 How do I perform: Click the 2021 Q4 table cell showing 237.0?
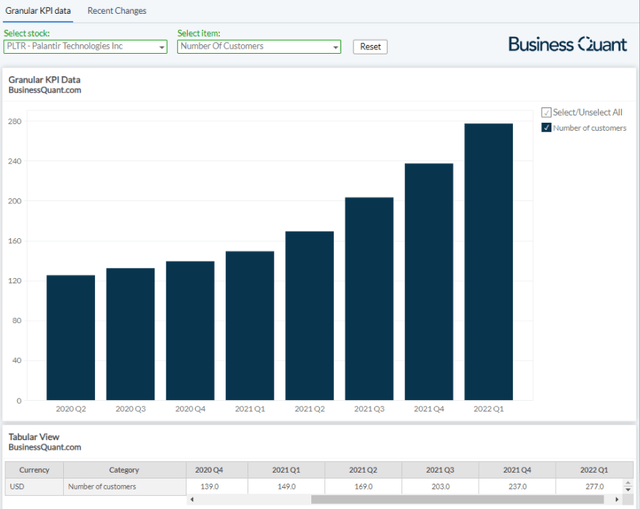click(x=516, y=487)
